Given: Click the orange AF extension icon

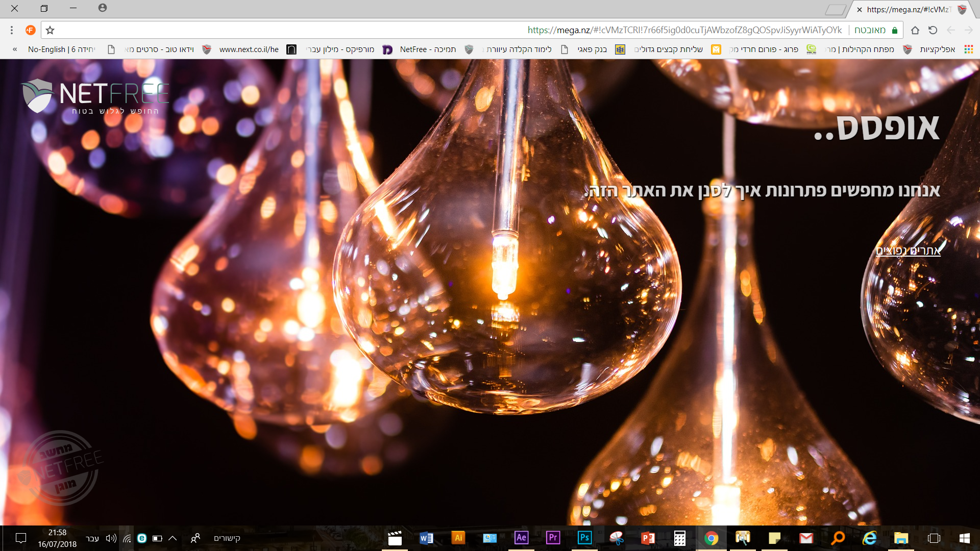Looking at the screenshot, I should (x=30, y=30).
